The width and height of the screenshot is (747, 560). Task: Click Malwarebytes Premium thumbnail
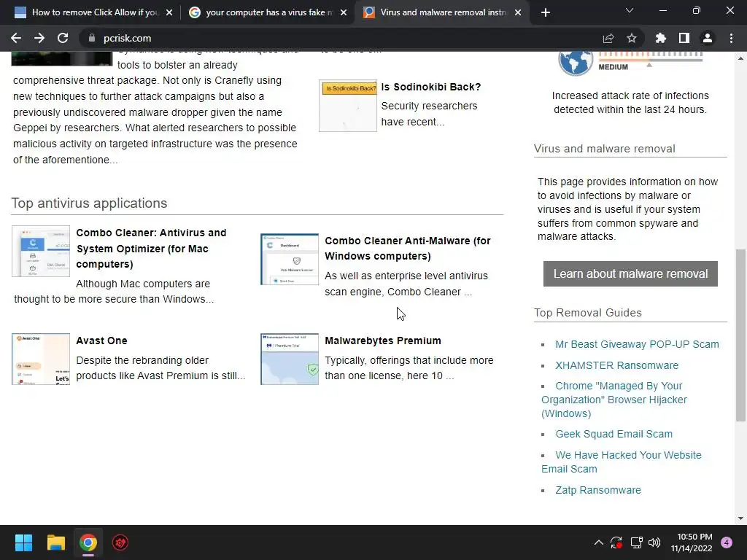pos(290,359)
